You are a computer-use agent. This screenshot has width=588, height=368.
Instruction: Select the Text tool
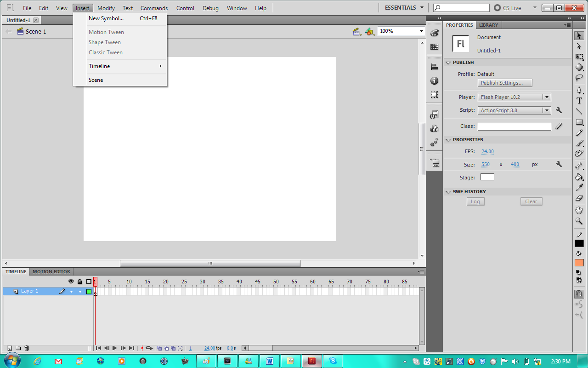pos(579,101)
